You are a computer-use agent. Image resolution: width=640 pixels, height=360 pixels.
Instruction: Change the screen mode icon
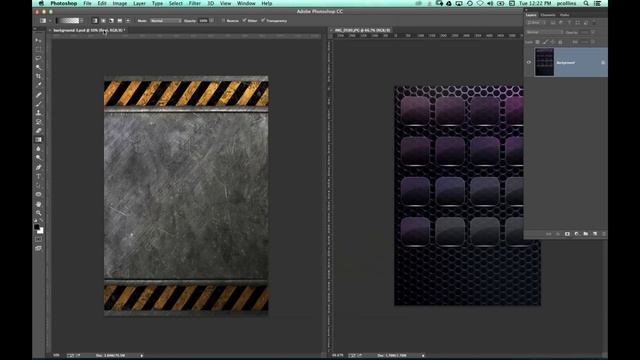point(38,248)
